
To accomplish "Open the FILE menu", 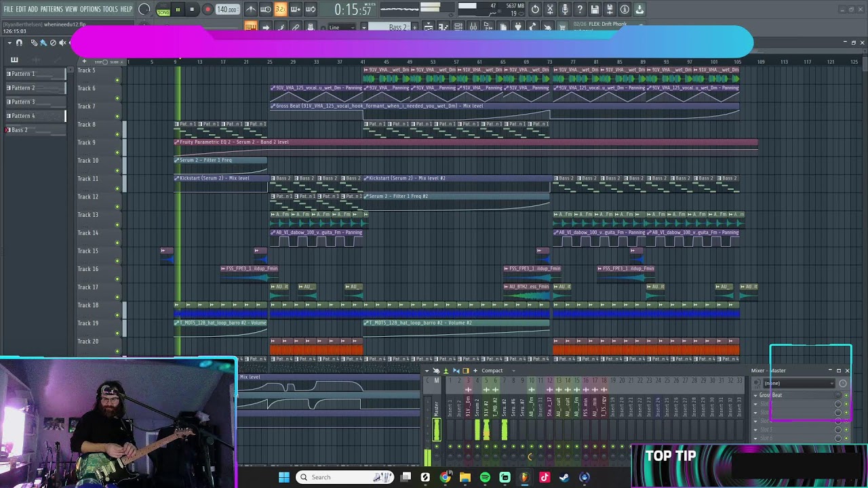I will [x=8, y=9].
